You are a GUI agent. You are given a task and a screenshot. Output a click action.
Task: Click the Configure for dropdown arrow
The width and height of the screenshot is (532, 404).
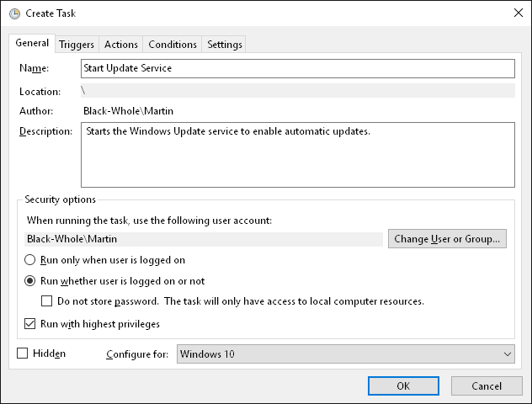[x=508, y=354]
